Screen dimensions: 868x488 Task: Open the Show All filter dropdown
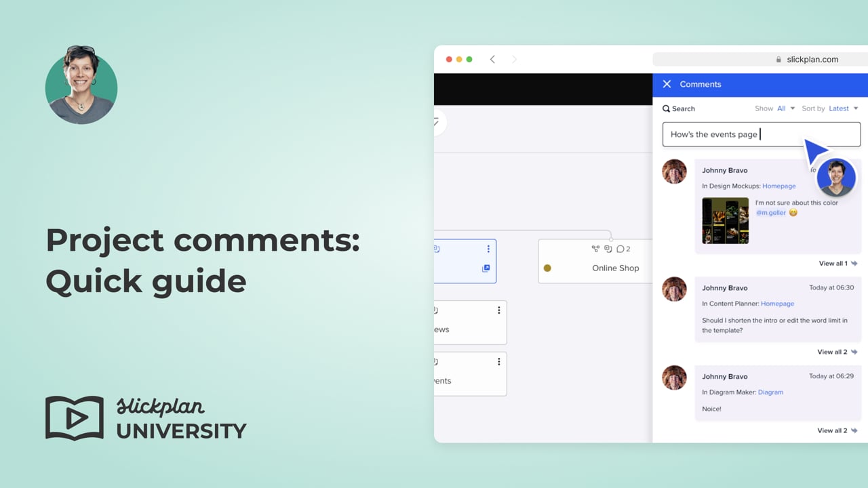(786, 108)
